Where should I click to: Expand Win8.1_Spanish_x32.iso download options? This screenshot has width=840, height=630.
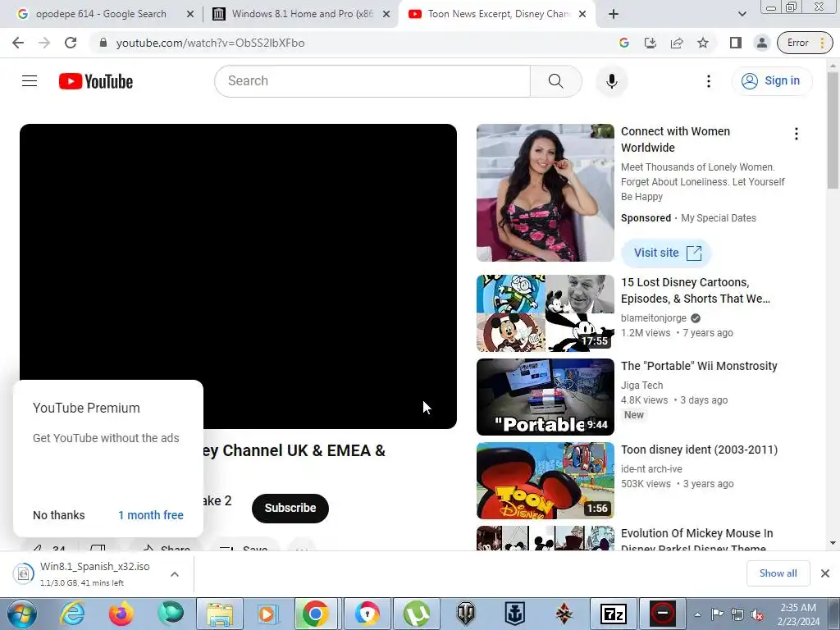[x=175, y=573]
